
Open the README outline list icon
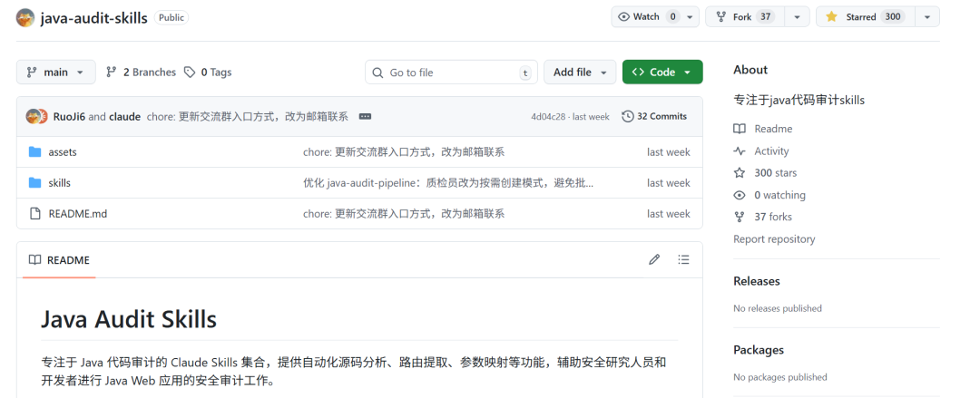click(x=684, y=259)
